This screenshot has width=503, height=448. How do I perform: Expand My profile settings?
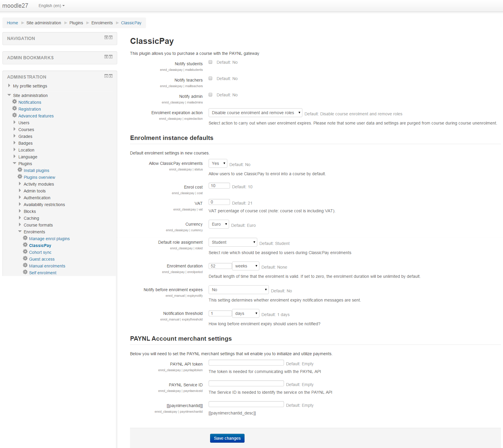(x=9, y=86)
